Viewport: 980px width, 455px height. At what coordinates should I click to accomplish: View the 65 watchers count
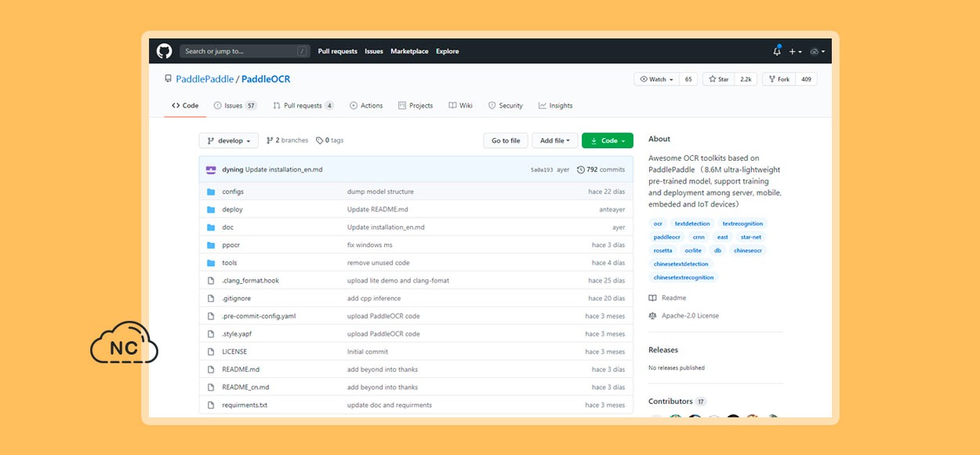coord(688,79)
